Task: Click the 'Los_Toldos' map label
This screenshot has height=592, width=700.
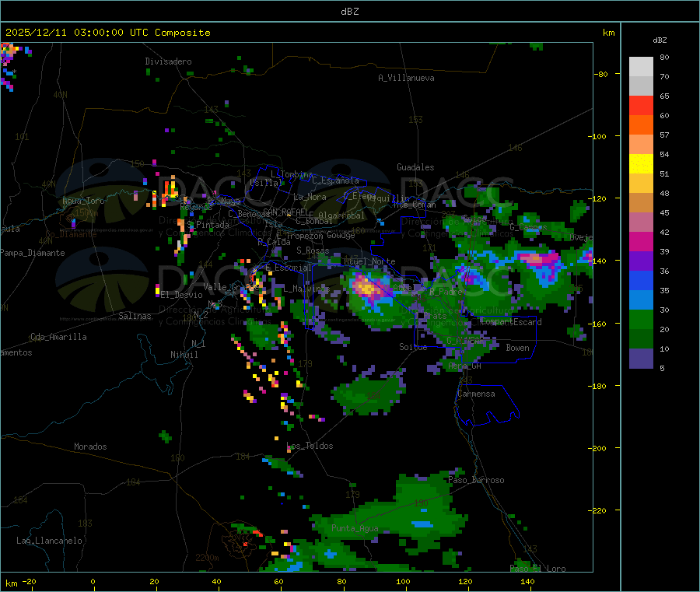Action: click(x=310, y=446)
